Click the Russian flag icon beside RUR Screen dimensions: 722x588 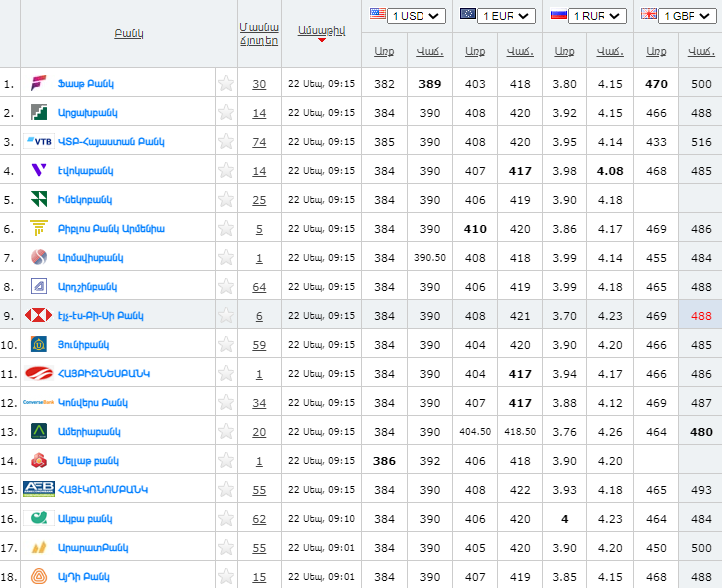pyautogui.click(x=559, y=14)
